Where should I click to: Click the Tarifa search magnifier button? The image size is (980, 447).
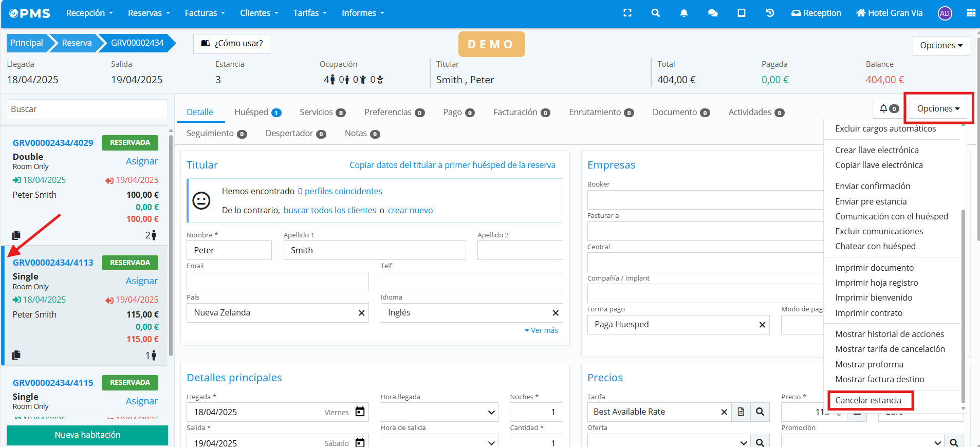tap(760, 412)
